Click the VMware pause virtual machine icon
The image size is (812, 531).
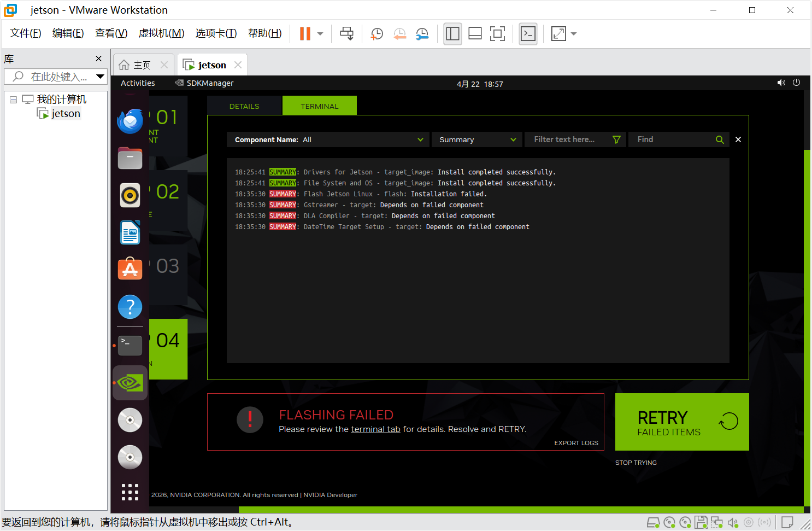click(x=305, y=34)
